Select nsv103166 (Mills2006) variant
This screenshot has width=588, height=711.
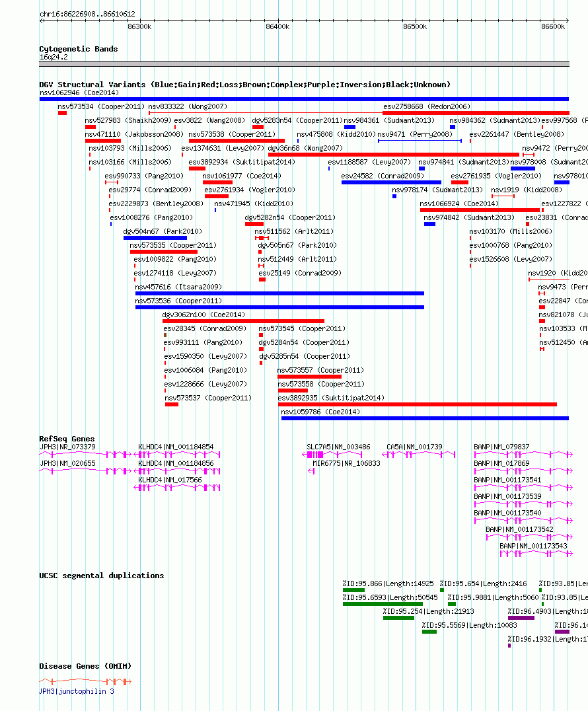(x=130, y=163)
